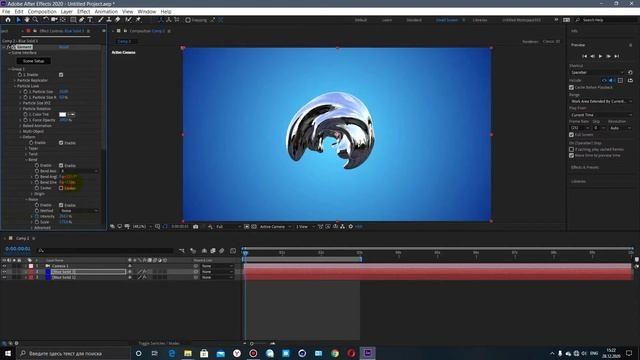
Task: Open the Effects & Presets panel
Action: [585, 167]
